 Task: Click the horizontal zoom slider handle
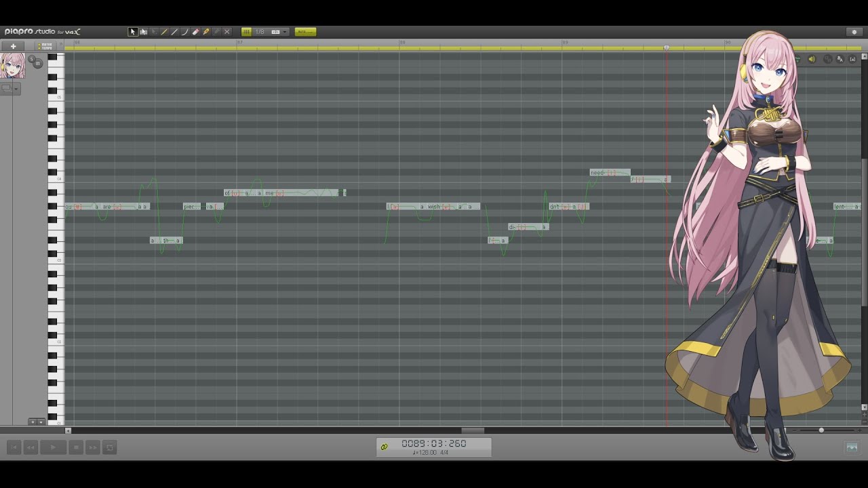(x=821, y=430)
